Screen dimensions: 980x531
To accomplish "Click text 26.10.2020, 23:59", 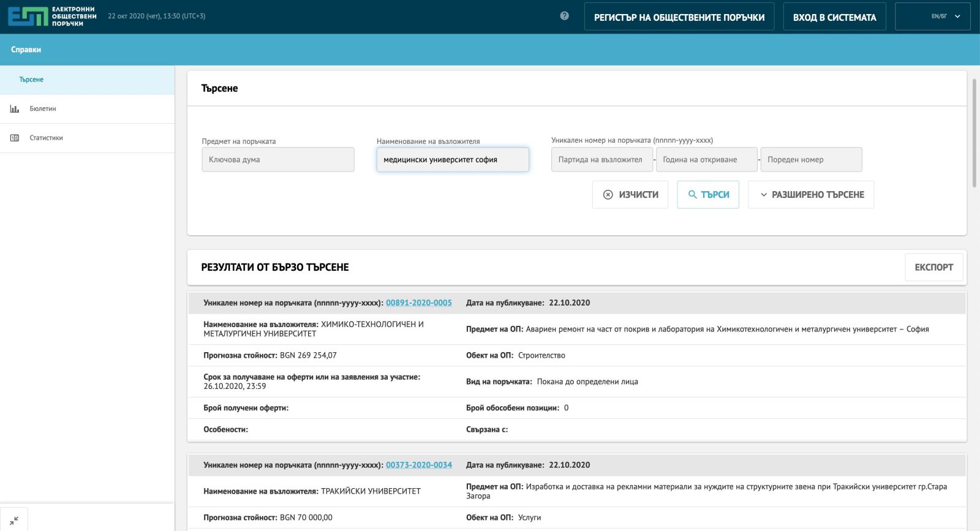I will [235, 386].
